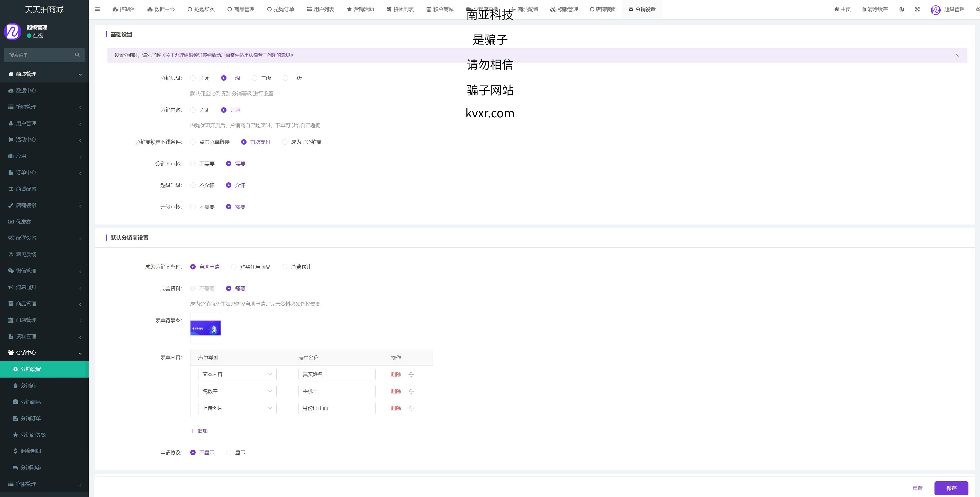
Task: Open the fullscreen toggle icon in header
Action: (917, 9)
